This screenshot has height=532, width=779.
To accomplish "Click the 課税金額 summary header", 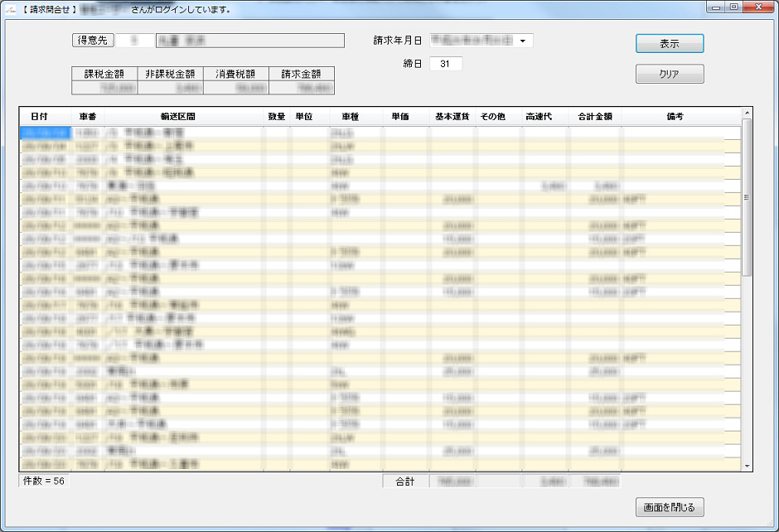I will (104, 74).
